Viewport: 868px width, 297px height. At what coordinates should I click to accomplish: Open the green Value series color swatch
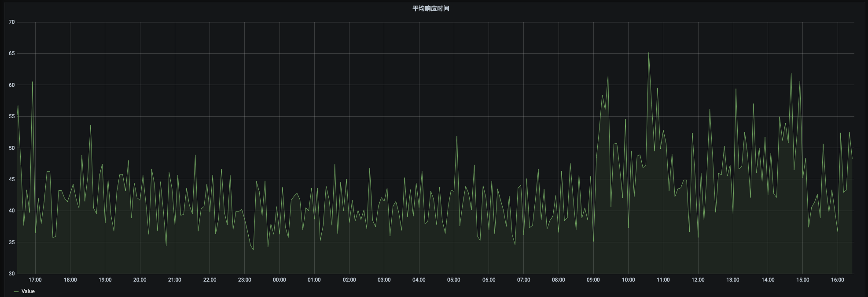coord(16,291)
